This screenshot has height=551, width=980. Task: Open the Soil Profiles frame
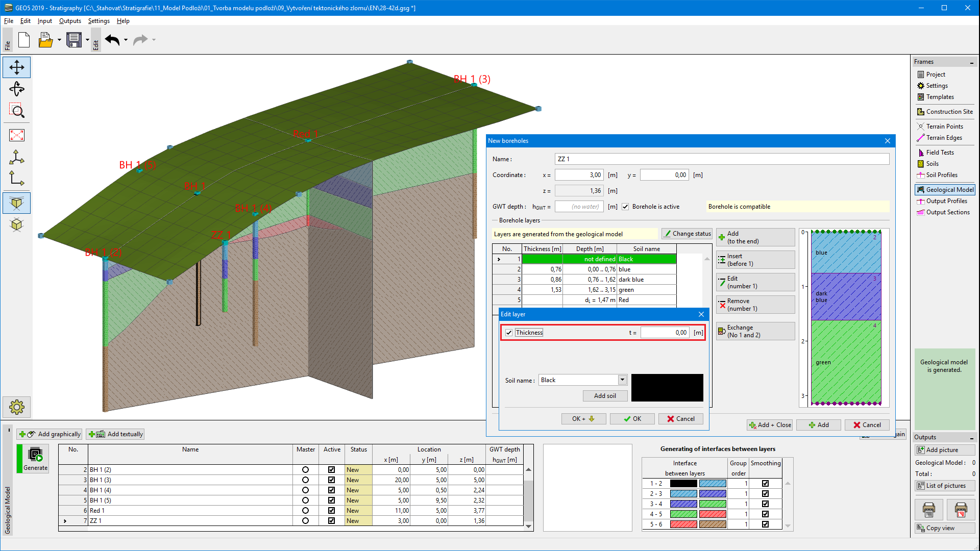(941, 175)
